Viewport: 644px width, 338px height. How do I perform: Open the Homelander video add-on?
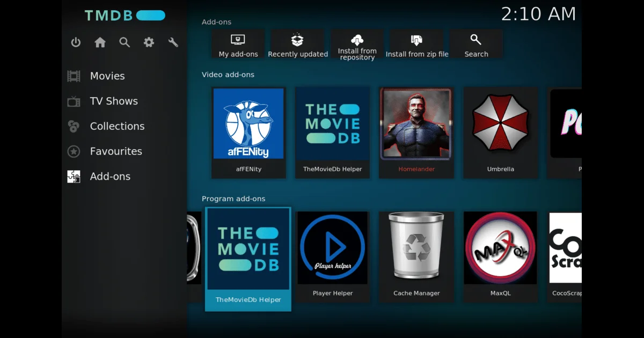pyautogui.click(x=416, y=132)
